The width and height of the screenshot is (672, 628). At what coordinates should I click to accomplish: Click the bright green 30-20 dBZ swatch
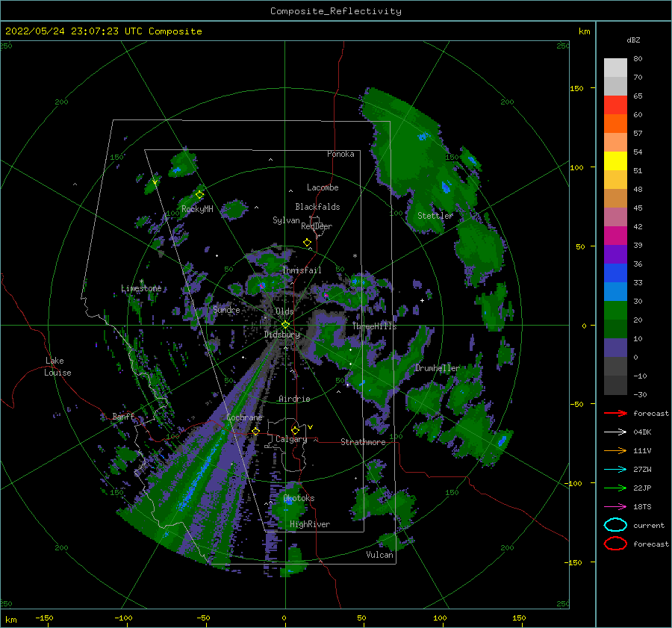coord(615,311)
